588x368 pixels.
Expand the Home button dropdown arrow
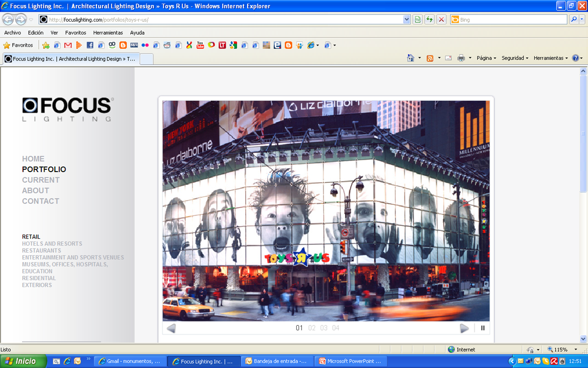click(x=419, y=58)
